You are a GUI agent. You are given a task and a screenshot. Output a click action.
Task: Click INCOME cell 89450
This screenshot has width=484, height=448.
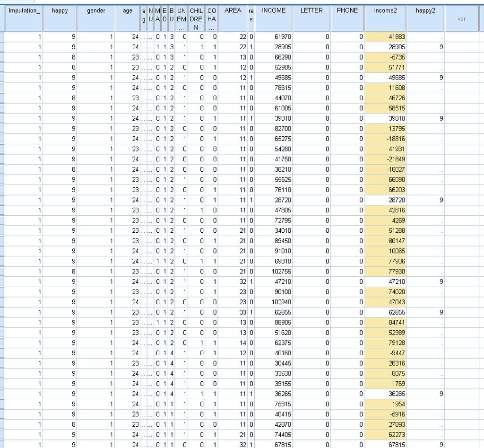coord(274,241)
